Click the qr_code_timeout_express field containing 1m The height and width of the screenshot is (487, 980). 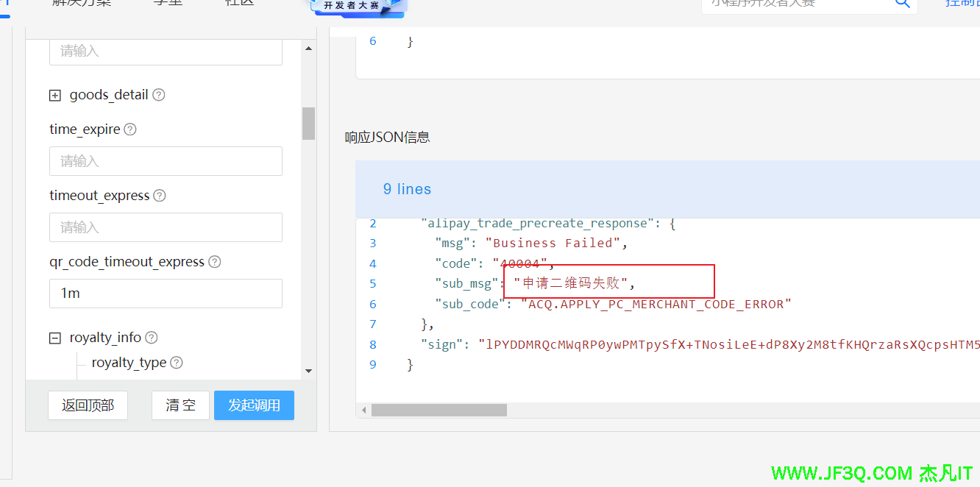tap(166, 294)
